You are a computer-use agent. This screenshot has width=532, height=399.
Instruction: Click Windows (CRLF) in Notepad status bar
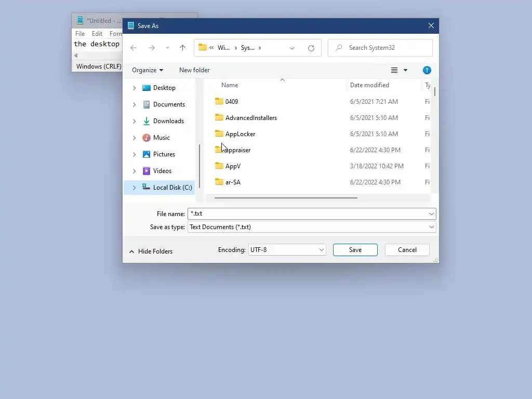click(99, 66)
